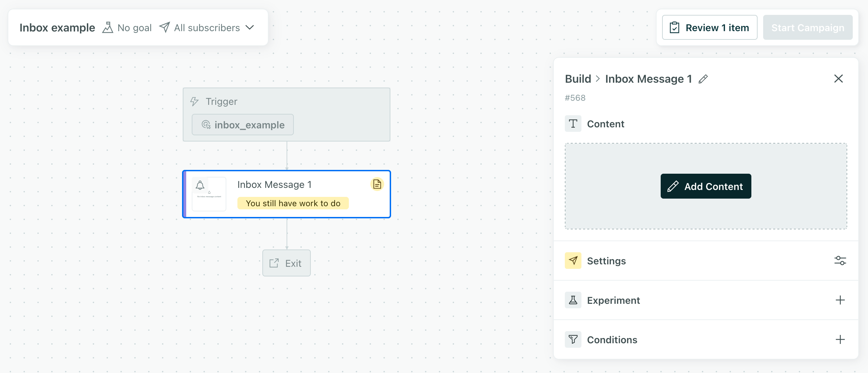Screen dimensions: 868x373
Task: Click the sliders icon on the Settings row
Action: (840, 261)
